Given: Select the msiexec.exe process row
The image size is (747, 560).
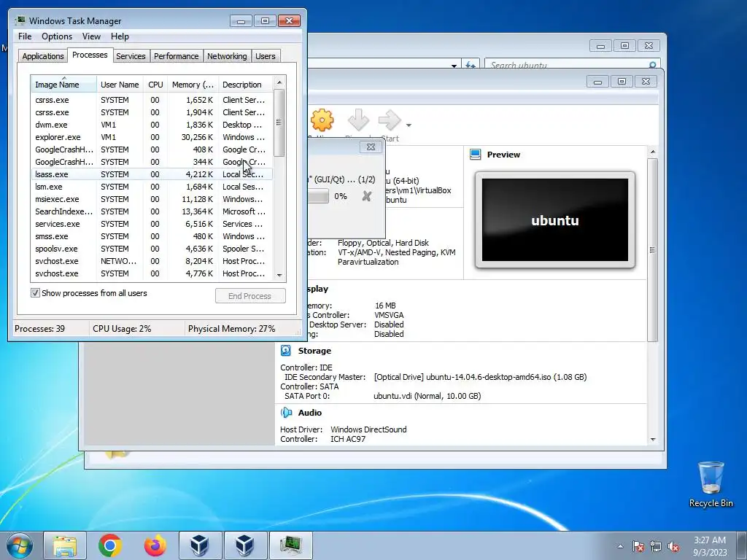Looking at the screenshot, I should point(152,199).
